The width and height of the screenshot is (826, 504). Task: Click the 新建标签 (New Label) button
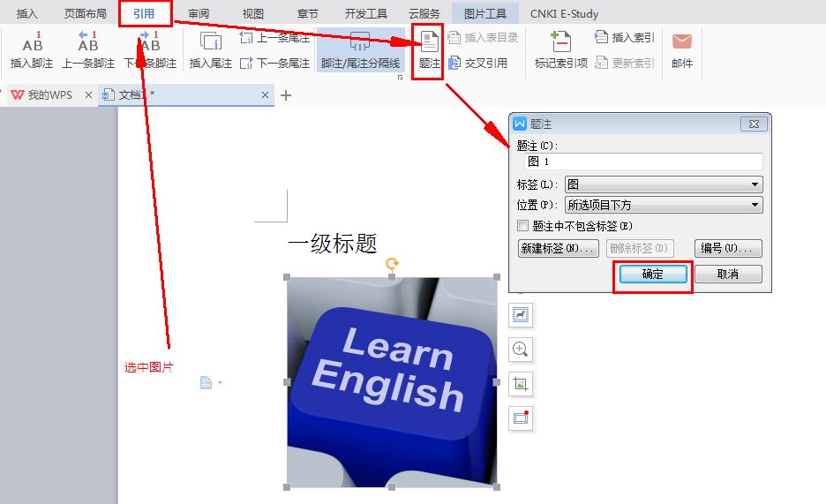[x=559, y=249]
